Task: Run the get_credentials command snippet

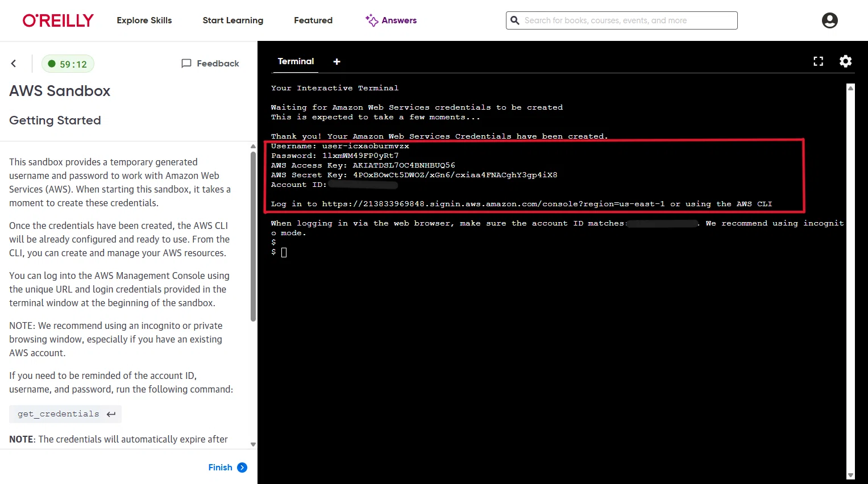Action: click(65, 414)
